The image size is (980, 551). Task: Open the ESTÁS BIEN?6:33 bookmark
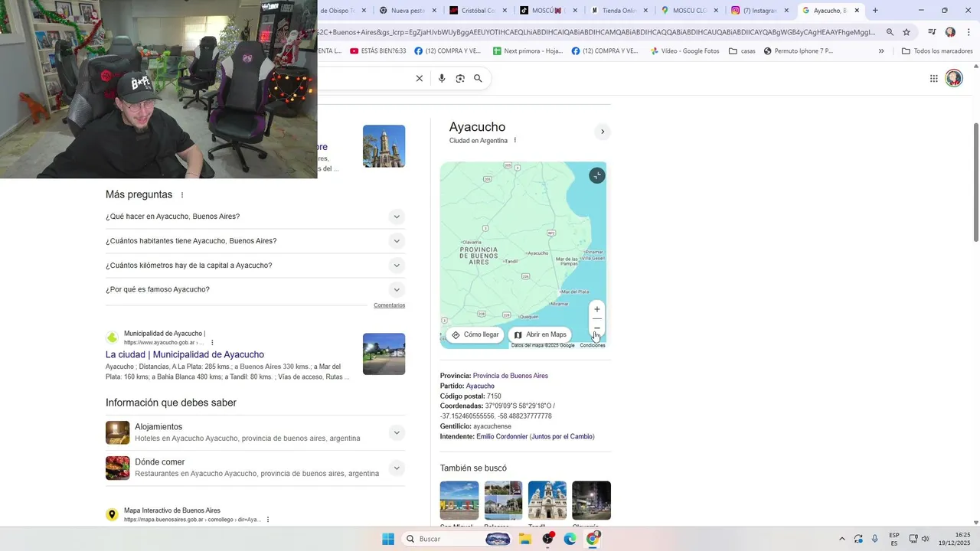coord(377,51)
